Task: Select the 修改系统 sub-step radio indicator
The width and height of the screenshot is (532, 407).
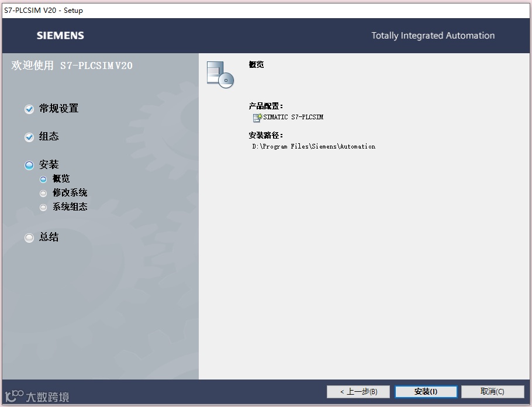Action: (43, 193)
